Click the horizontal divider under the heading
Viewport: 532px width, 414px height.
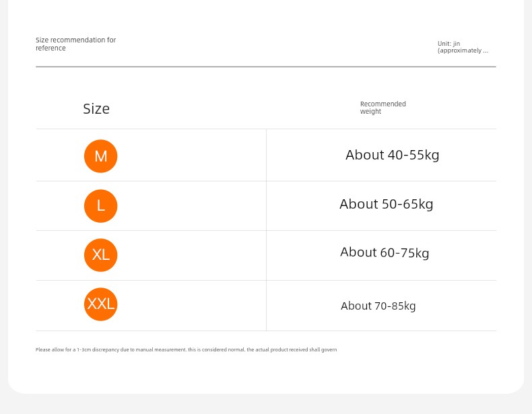265,67
